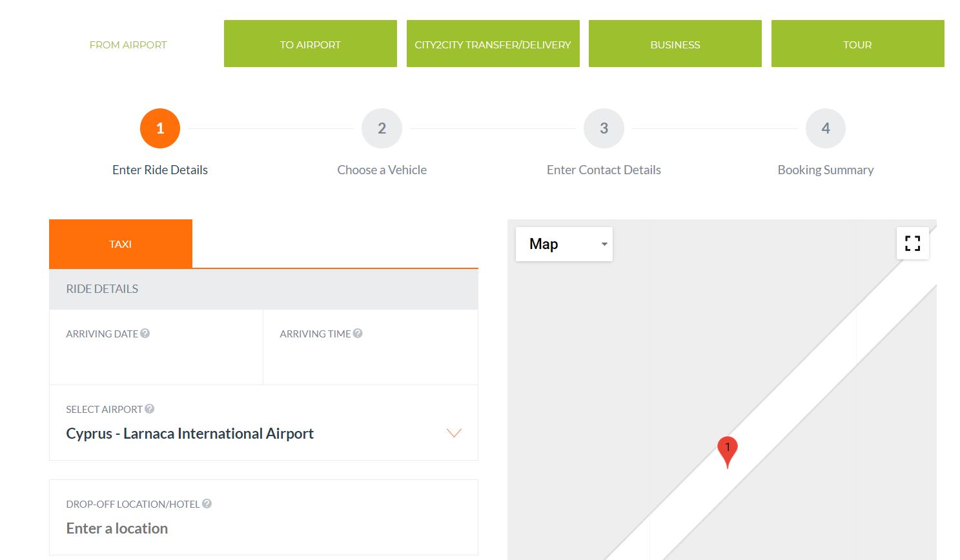Select the Tour booking tab

pyautogui.click(x=857, y=44)
